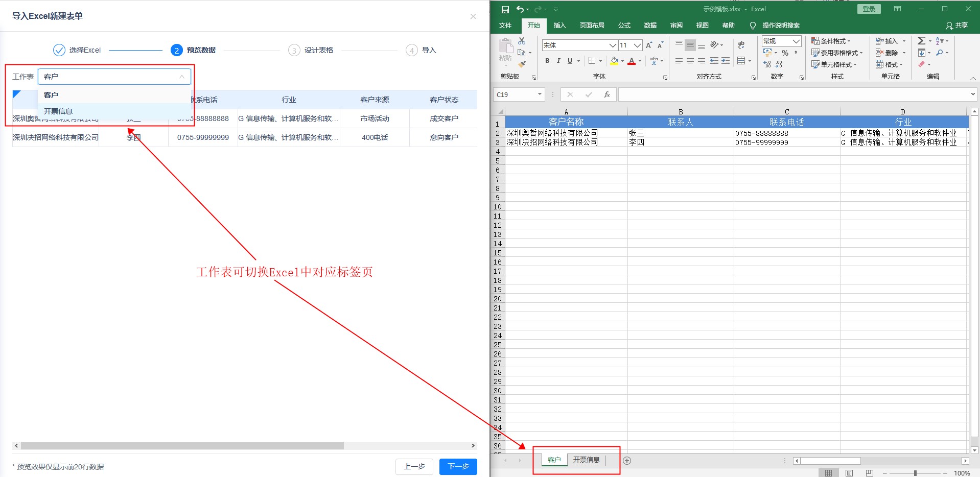Click the insert function fx icon
The image size is (980, 477).
click(607, 94)
